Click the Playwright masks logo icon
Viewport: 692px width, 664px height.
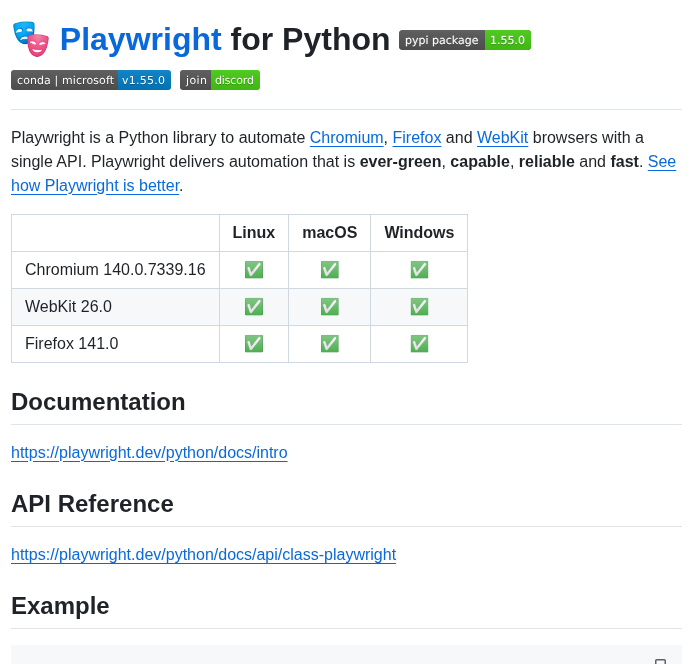(30, 39)
